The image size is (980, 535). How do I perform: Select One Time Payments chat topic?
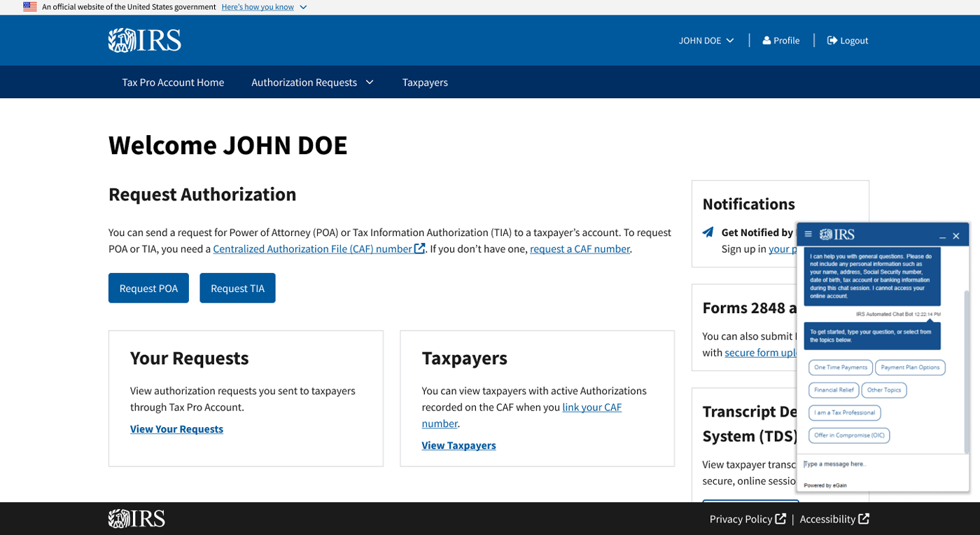(841, 368)
